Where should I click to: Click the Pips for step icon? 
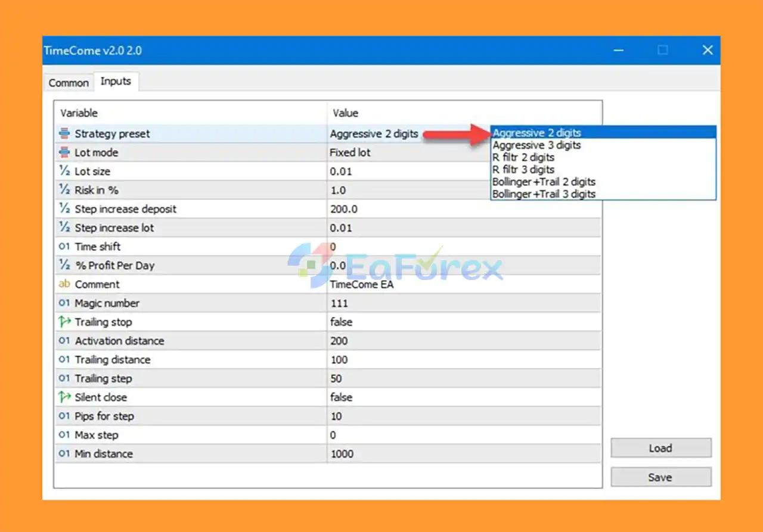(x=64, y=416)
